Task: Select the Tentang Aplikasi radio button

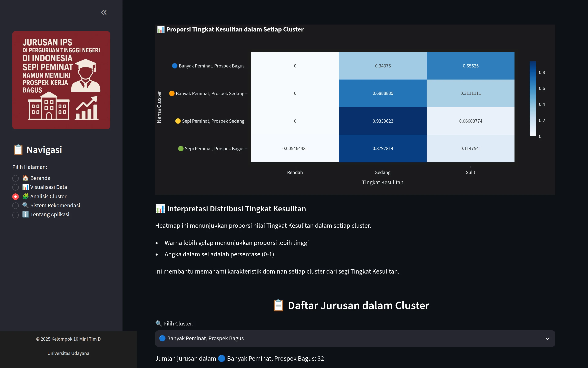Action: (x=16, y=215)
